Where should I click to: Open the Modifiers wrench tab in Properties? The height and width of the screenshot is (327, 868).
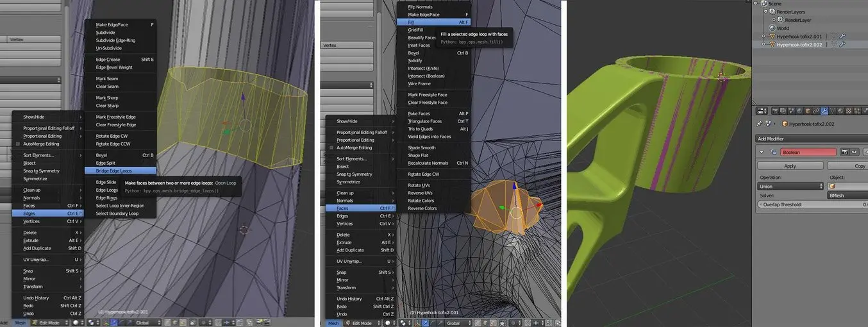click(x=824, y=111)
